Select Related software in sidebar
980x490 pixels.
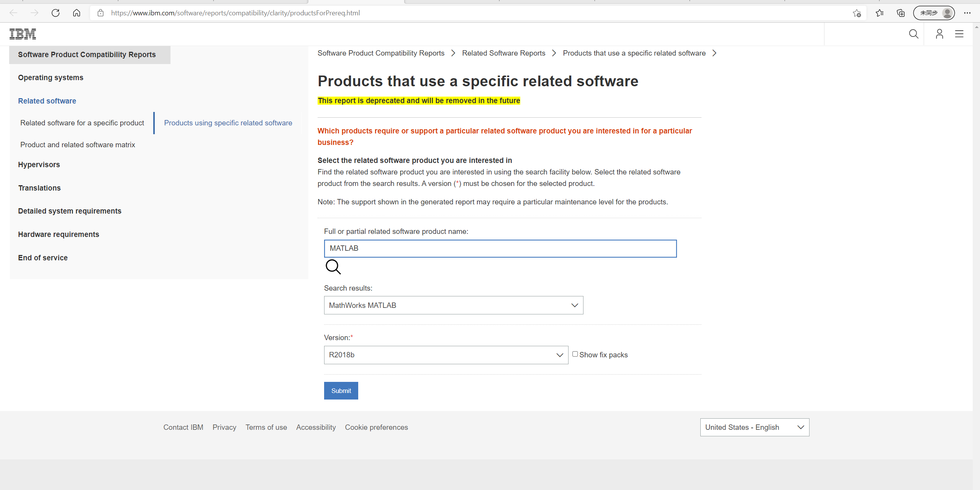tap(47, 101)
